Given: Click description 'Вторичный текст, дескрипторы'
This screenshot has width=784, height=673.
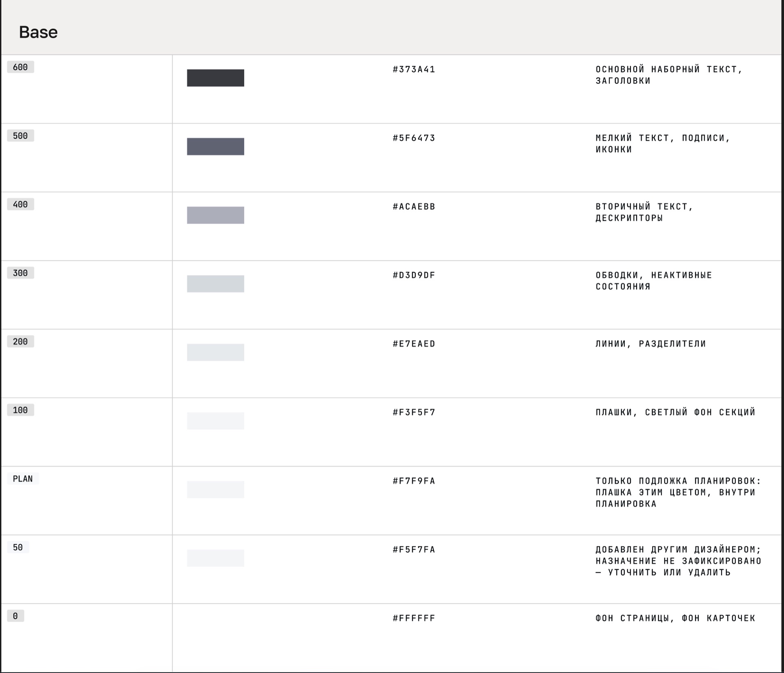Looking at the screenshot, I should (644, 212).
